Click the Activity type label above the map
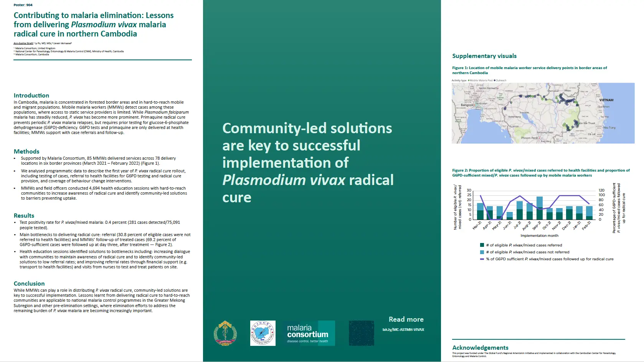This screenshot has width=644, height=362. (x=459, y=81)
